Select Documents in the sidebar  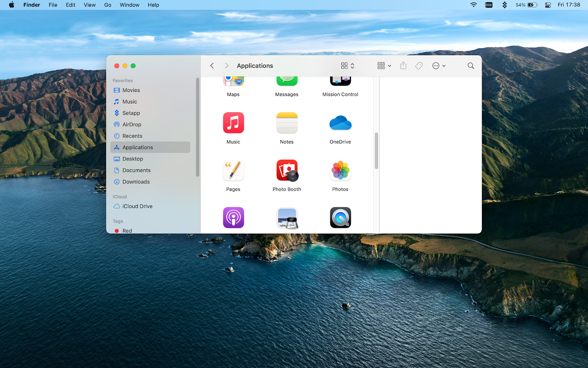point(150,170)
